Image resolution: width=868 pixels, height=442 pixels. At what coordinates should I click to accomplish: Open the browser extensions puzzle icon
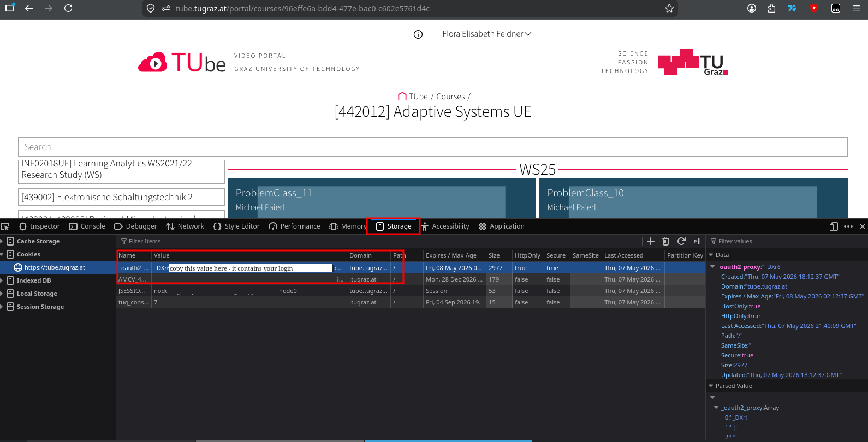tap(771, 8)
